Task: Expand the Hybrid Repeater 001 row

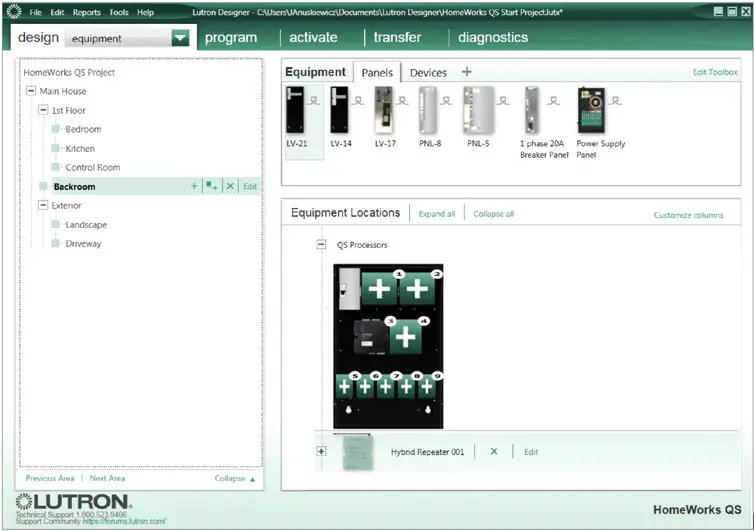Action: [x=321, y=451]
